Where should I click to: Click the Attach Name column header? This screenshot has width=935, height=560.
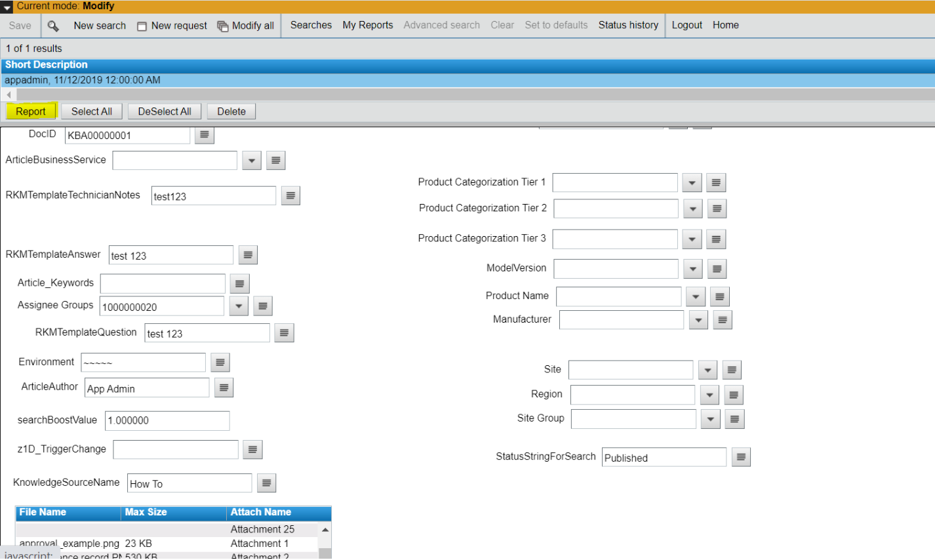pos(279,513)
